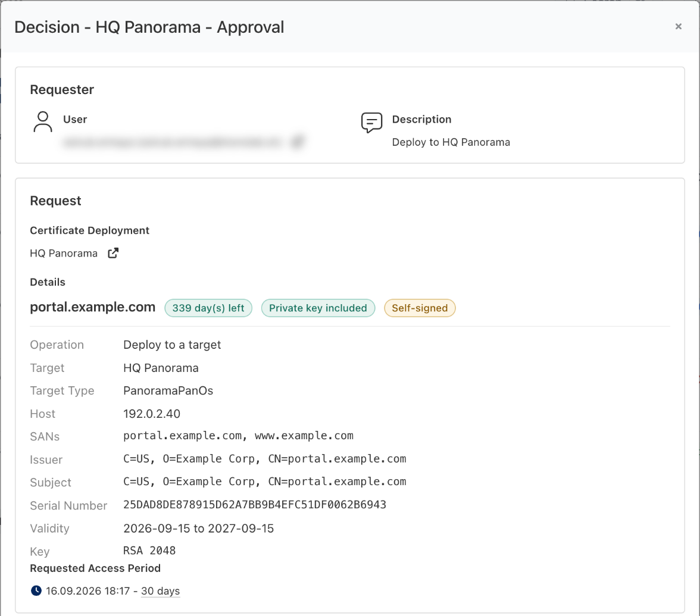
Task: Click the blurred user edit icon
Action: pos(298,142)
